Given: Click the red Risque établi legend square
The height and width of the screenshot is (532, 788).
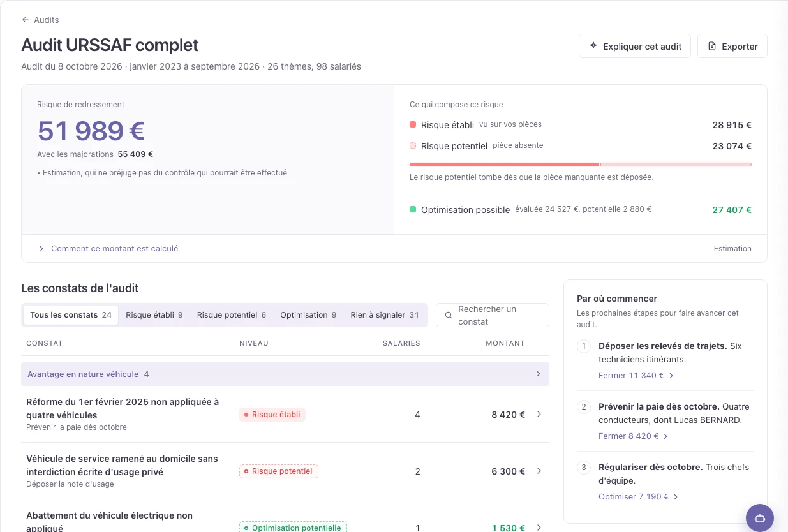Looking at the screenshot, I should tap(413, 125).
